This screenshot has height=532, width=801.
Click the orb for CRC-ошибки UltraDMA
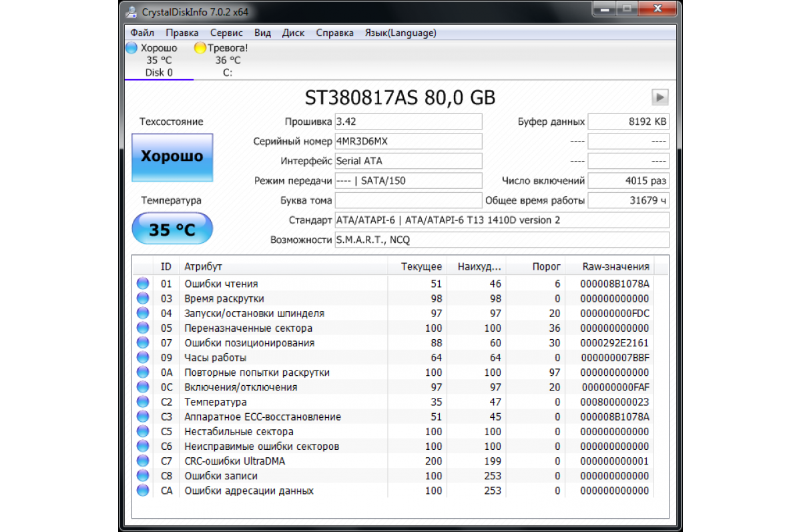[143, 461]
